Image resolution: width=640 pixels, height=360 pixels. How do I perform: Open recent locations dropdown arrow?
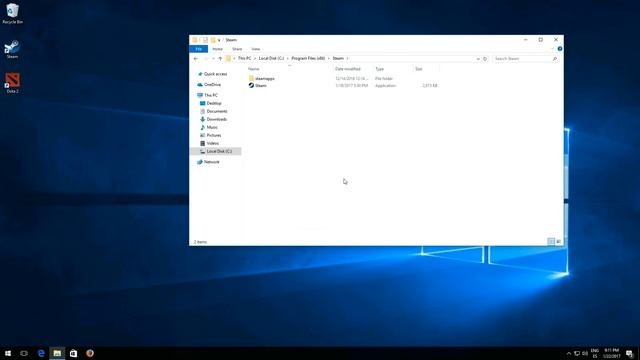pyautogui.click(x=213, y=59)
